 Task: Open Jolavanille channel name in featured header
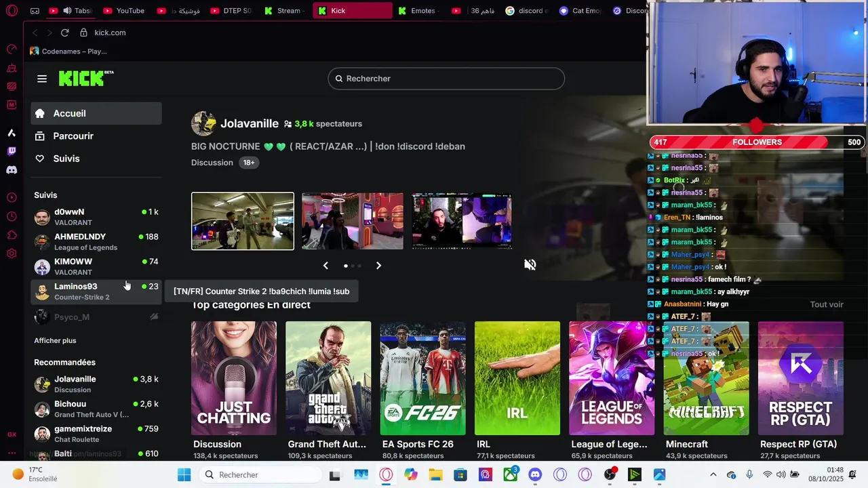click(250, 123)
